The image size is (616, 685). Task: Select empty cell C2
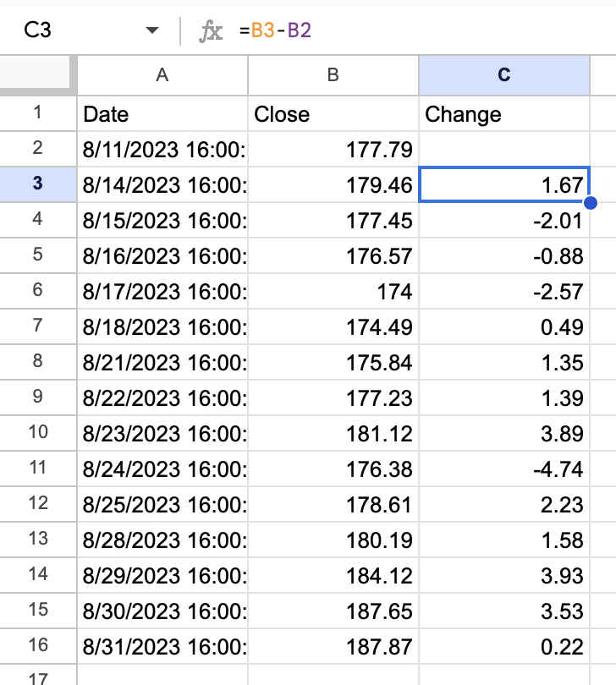[x=504, y=149]
